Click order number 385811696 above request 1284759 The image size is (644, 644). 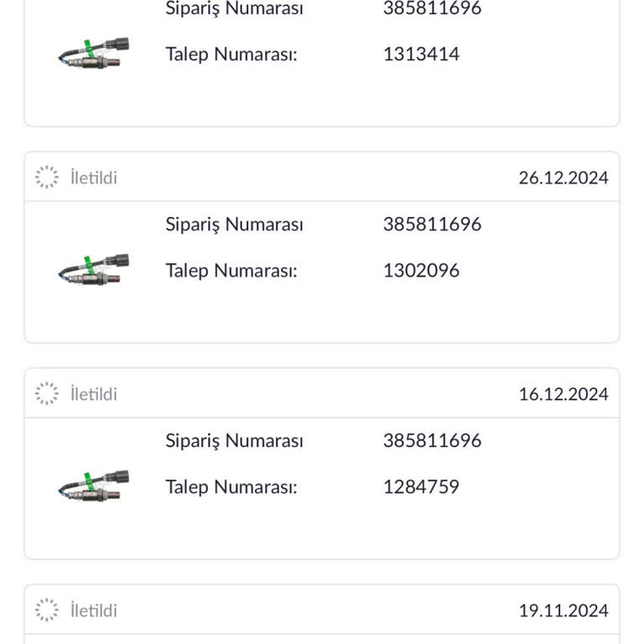[432, 441]
